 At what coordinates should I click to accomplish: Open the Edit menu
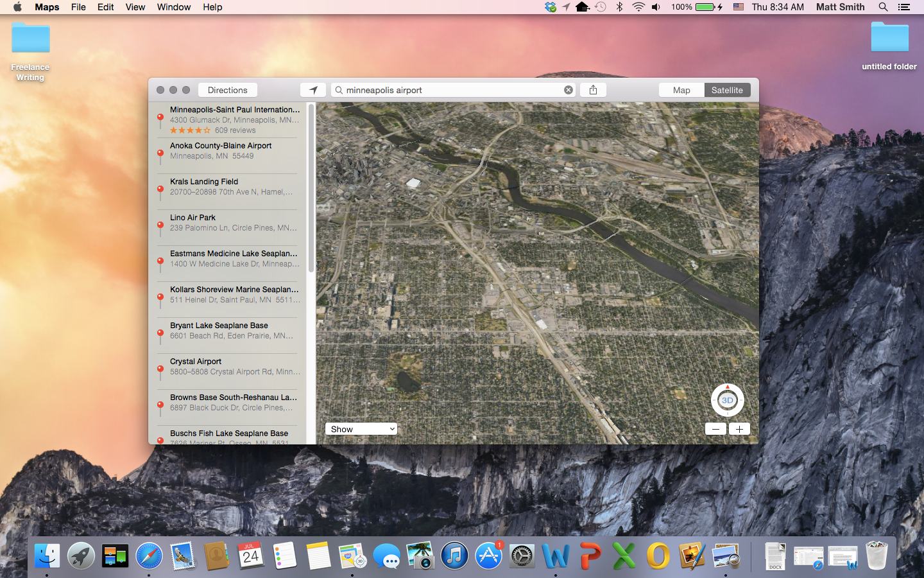click(105, 7)
